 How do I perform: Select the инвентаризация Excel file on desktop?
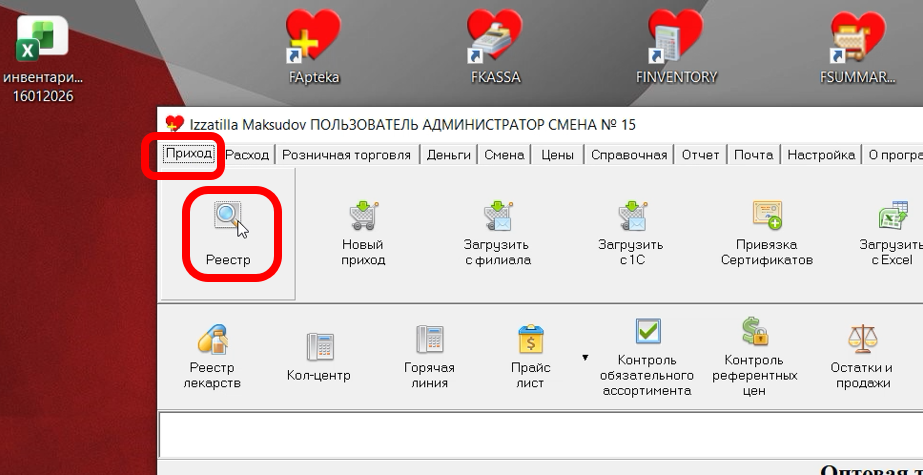pos(44,59)
